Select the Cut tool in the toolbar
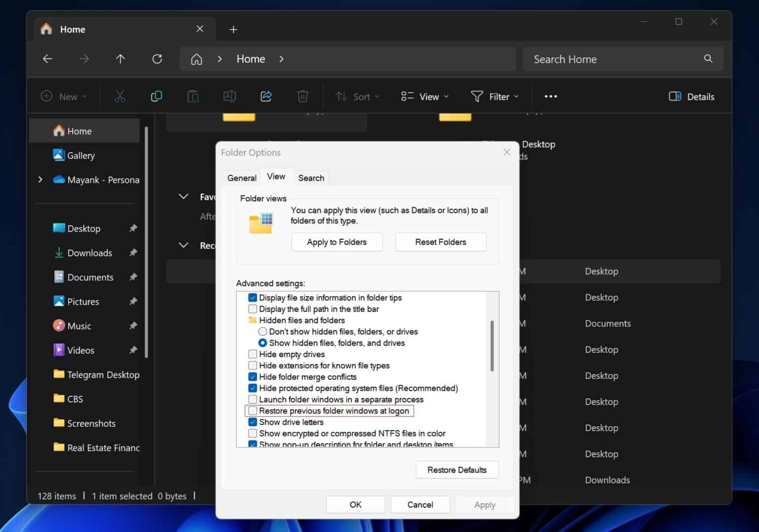 click(120, 96)
